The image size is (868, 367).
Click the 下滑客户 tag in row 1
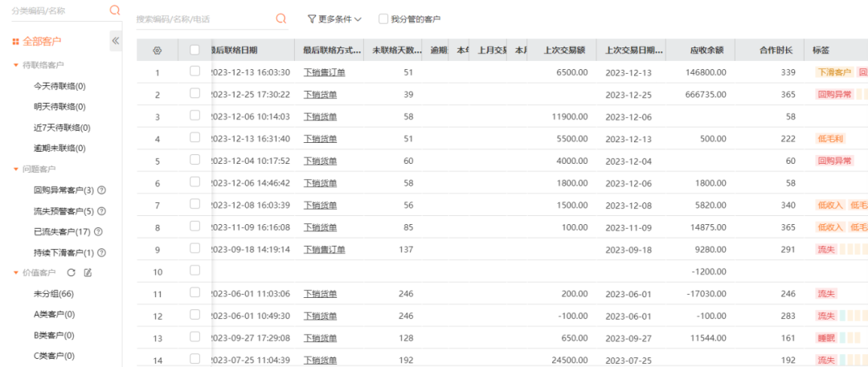coord(833,72)
